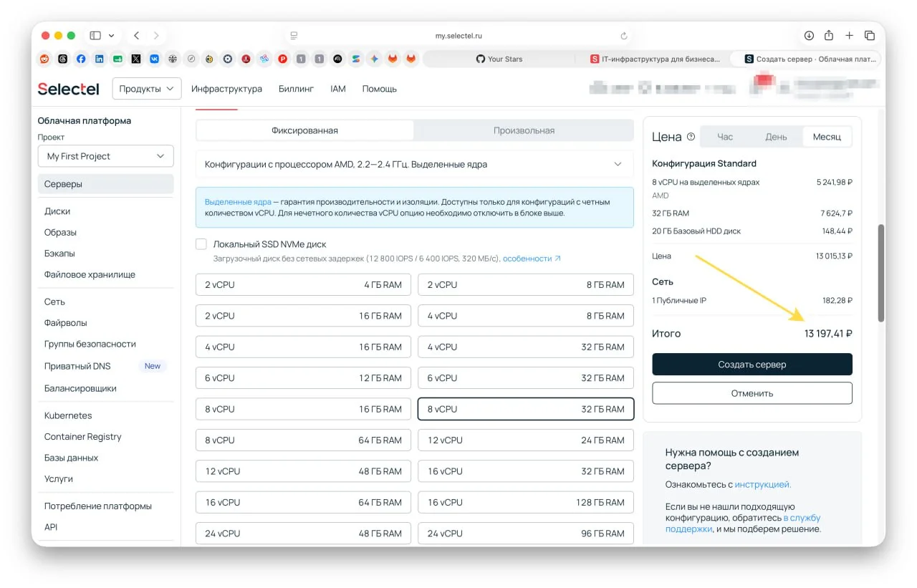917x588 pixels.
Task: Open the red Product Hunt P bookmark
Action: click(x=282, y=59)
